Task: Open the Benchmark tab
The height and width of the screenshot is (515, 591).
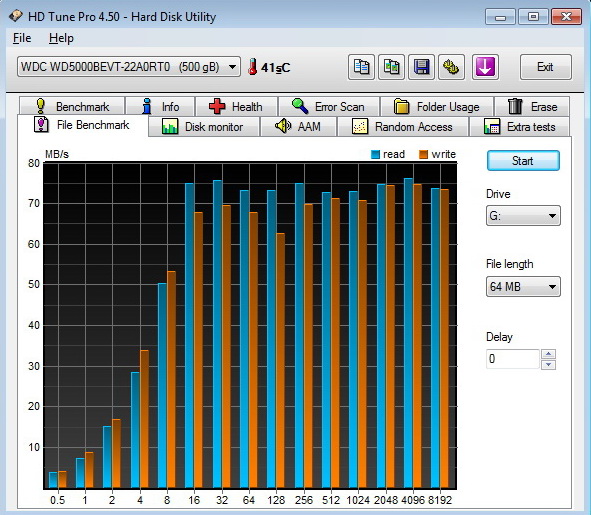Action: [72, 106]
